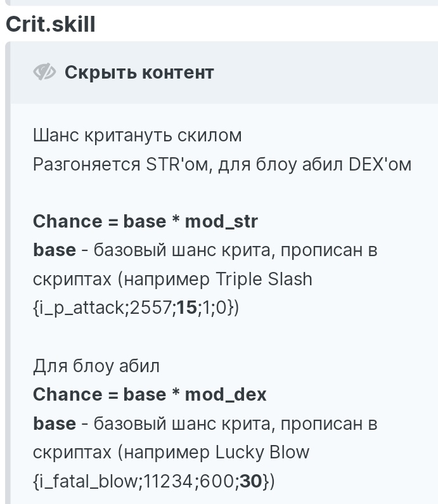Click bold "base" under the mod_dex formula
The height and width of the screenshot is (504, 438).
[x=55, y=423]
